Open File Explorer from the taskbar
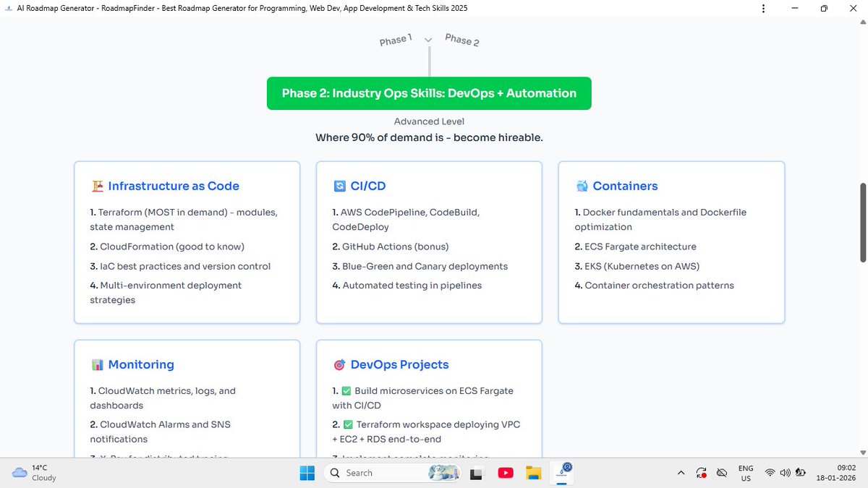Screen dimensions: 868x488 pyautogui.click(x=533, y=473)
